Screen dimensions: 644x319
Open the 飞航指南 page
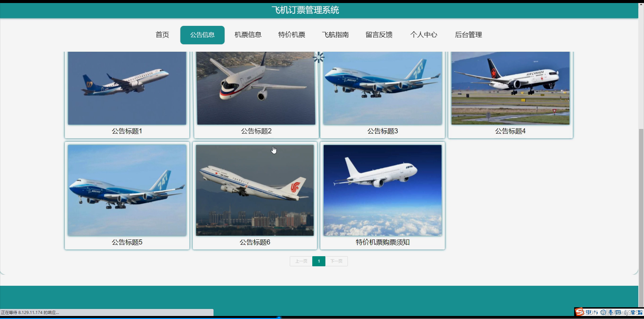(335, 35)
